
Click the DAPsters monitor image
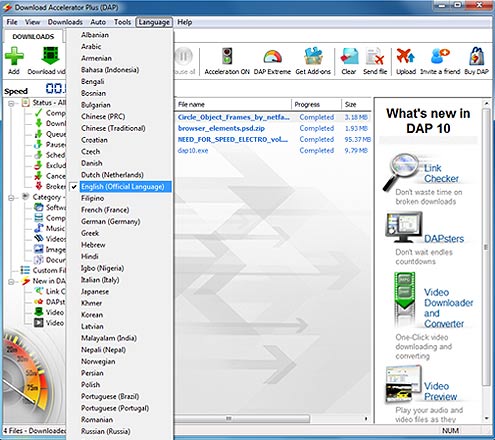tap(404, 227)
